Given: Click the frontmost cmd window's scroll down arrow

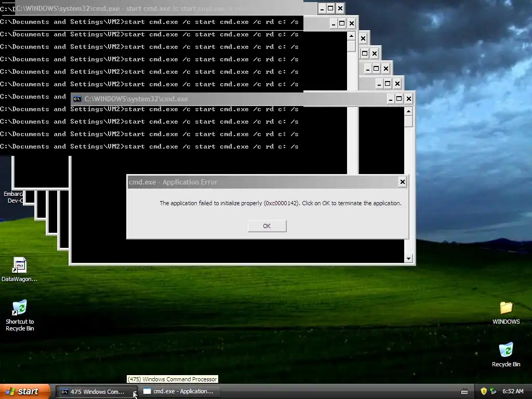Looking at the screenshot, I should (x=408, y=259).
